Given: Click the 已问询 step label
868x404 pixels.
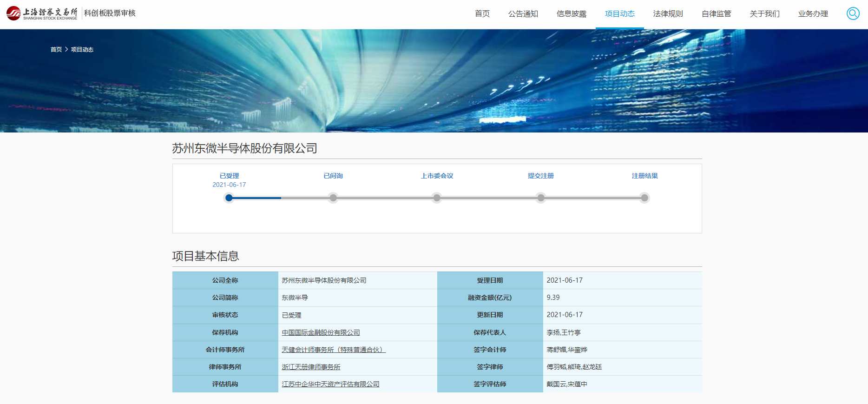Looking at the screenshot, I should click(x=333, y=176).
